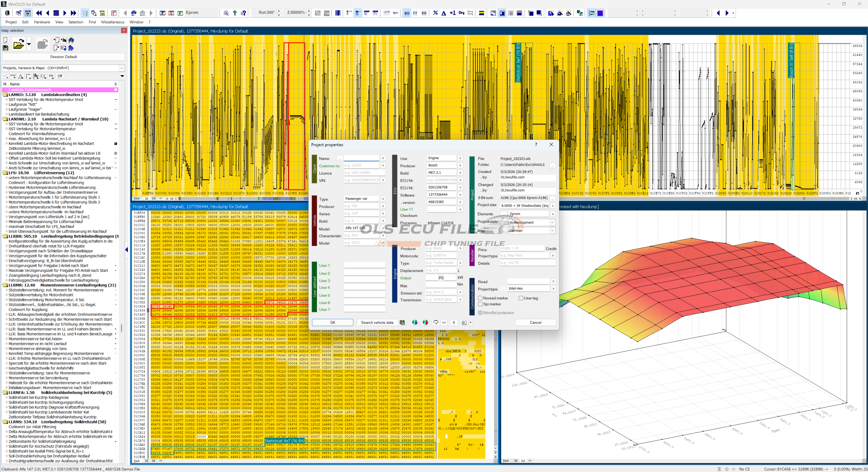Cancel the Project properties dialog
Viewport: 868px width, 472px height.
click(x=535, y=322)
